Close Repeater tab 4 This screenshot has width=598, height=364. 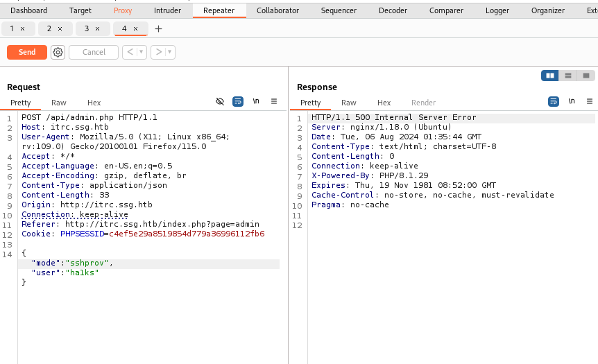pyautogui.click(x=135, y=28)
